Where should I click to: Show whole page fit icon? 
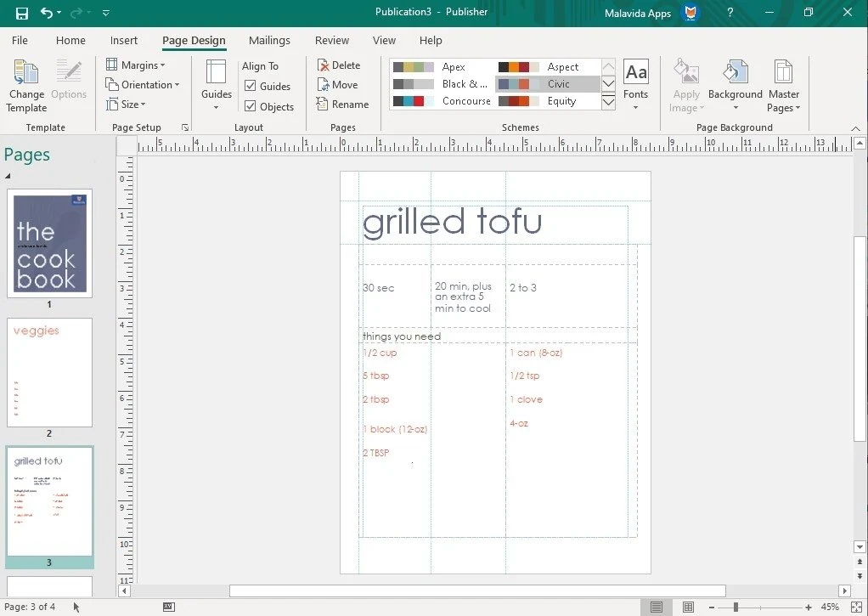pos(856,608)
